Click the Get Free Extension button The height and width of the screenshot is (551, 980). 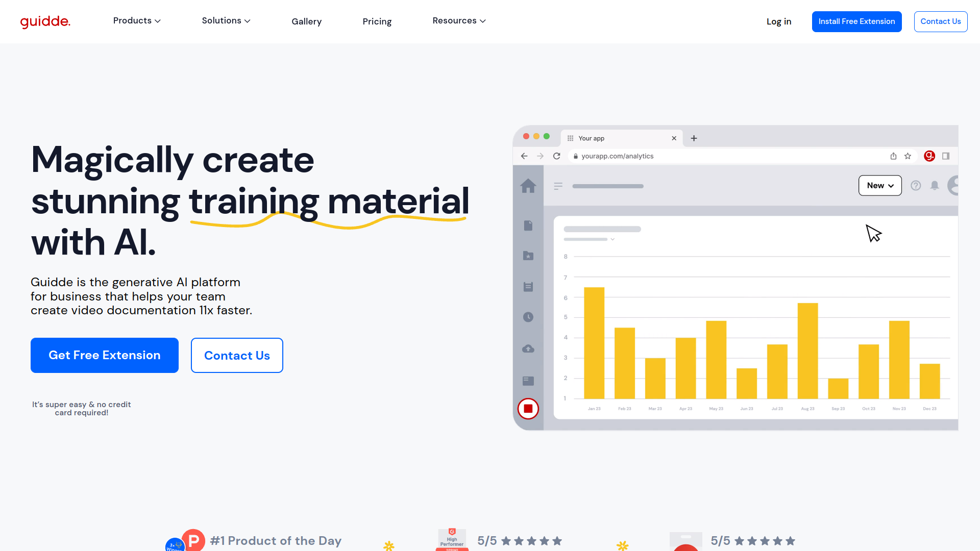(x=105, y=355)
